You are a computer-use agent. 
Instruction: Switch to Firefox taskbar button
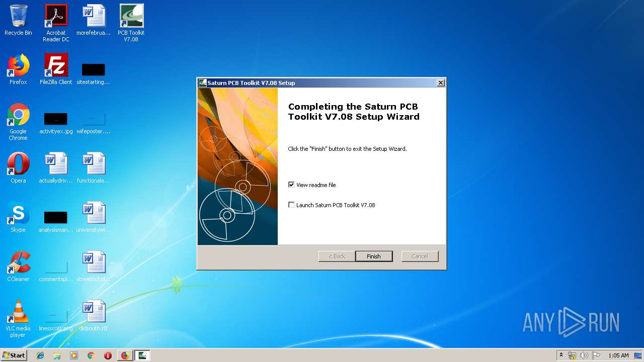coord(125,355)
